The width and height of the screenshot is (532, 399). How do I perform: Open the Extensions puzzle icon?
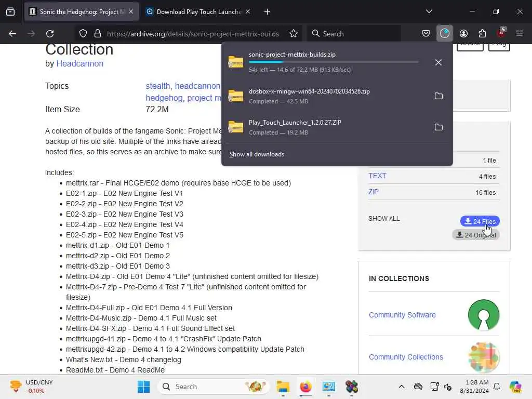tap(482, 33)
